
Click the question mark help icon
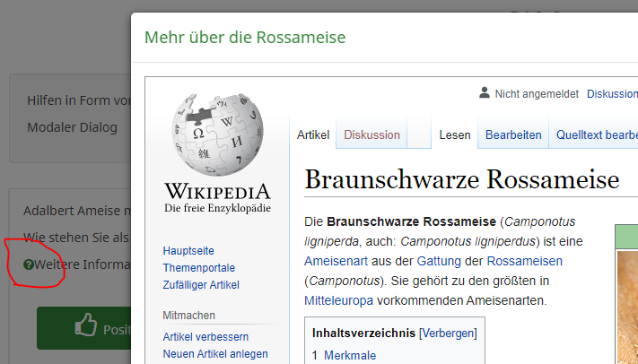[29, 264]
